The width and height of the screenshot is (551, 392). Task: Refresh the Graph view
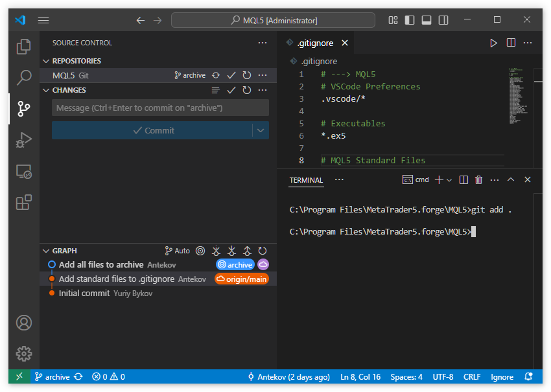pyautogui.click(x=263, y=251)
